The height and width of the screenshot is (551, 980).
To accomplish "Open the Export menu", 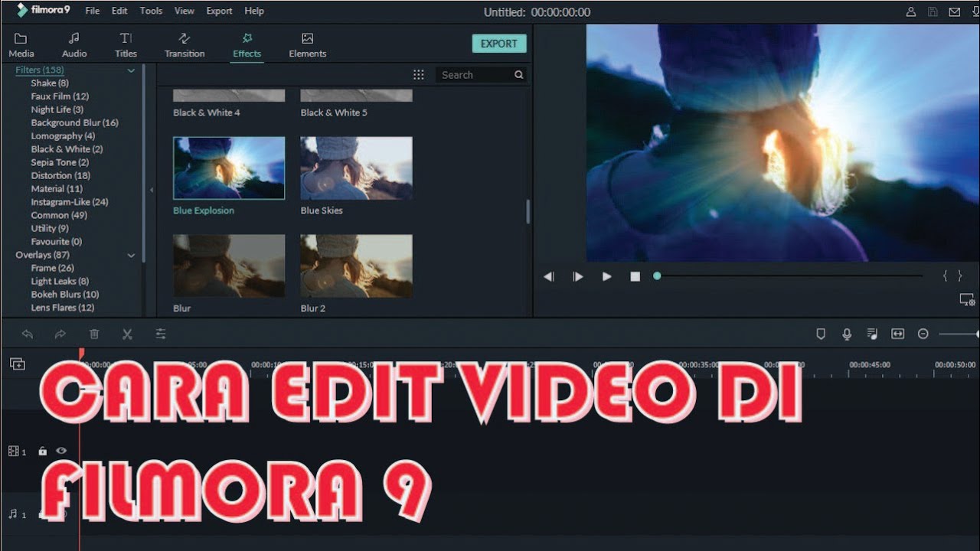I will click(219, 11).
